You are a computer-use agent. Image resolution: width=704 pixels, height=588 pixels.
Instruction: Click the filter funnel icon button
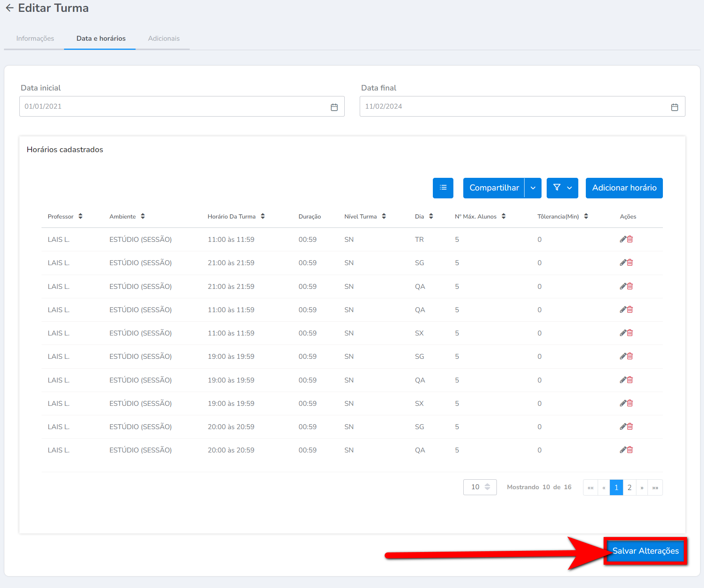557,188
